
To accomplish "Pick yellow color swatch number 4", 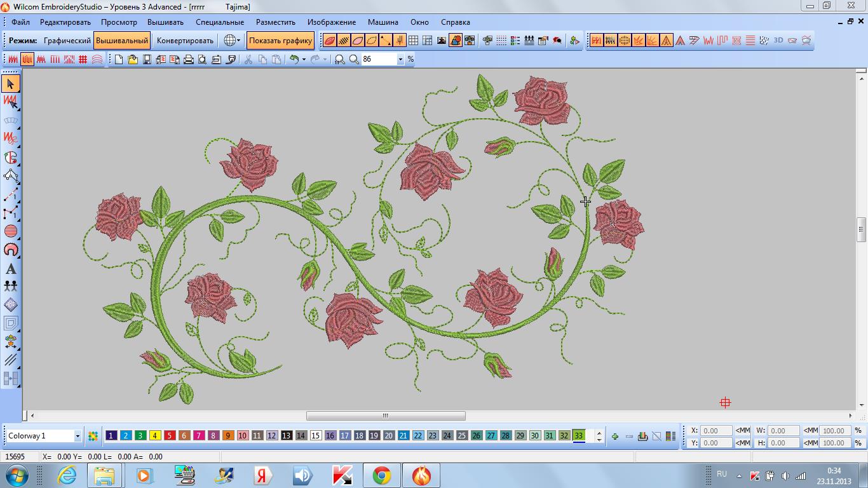I will pyautogui.click(x=155, y=436).
